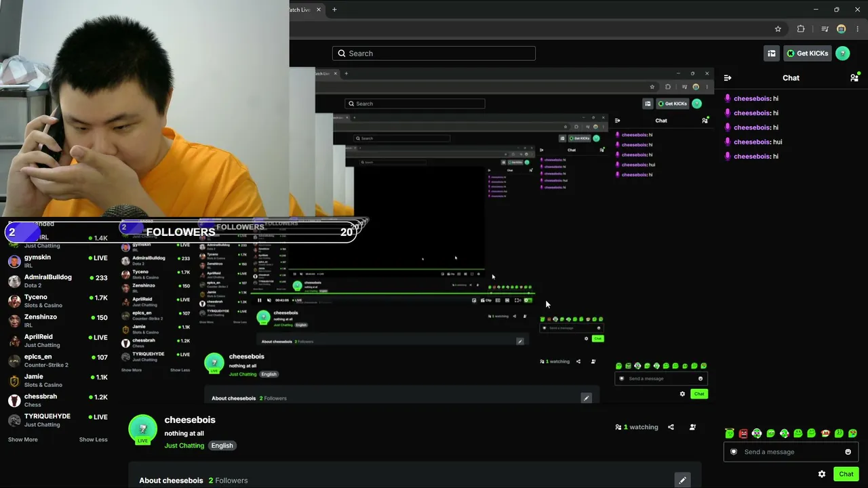Image resolution: width=868 pixels, height=488 pixels.
Task: Edit the About cheesebois section
Action: (x=682, y=480)
